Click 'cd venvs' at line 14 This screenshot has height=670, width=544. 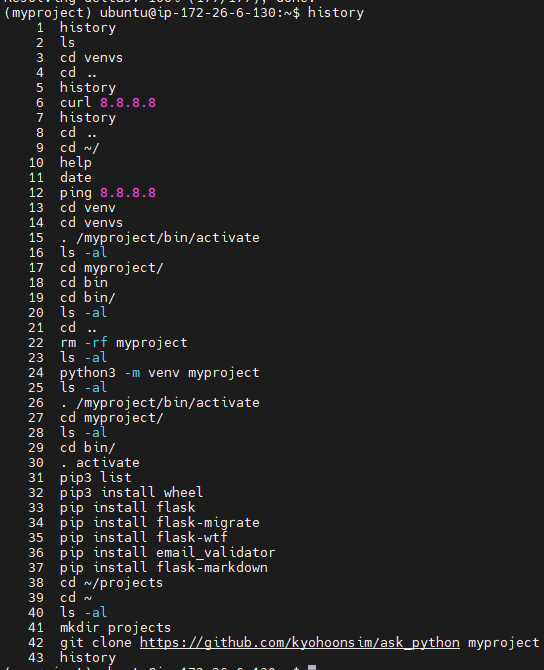click(x=91, y=223)
